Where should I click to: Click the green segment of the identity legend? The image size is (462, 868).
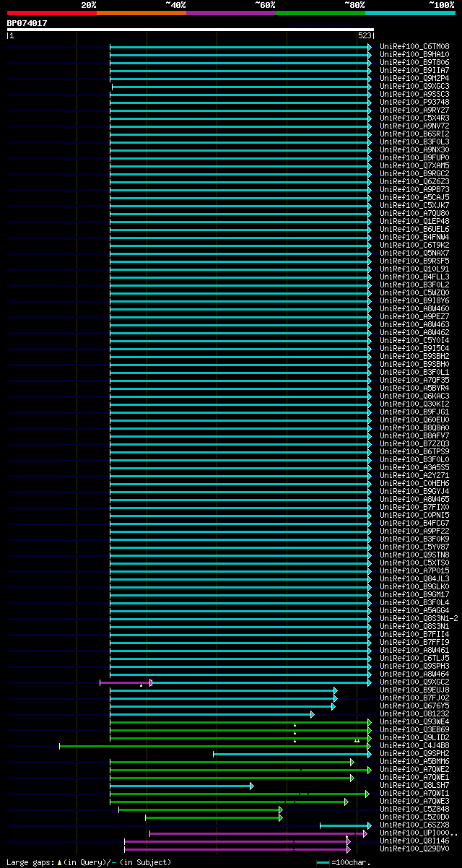(x=321, y=13)
